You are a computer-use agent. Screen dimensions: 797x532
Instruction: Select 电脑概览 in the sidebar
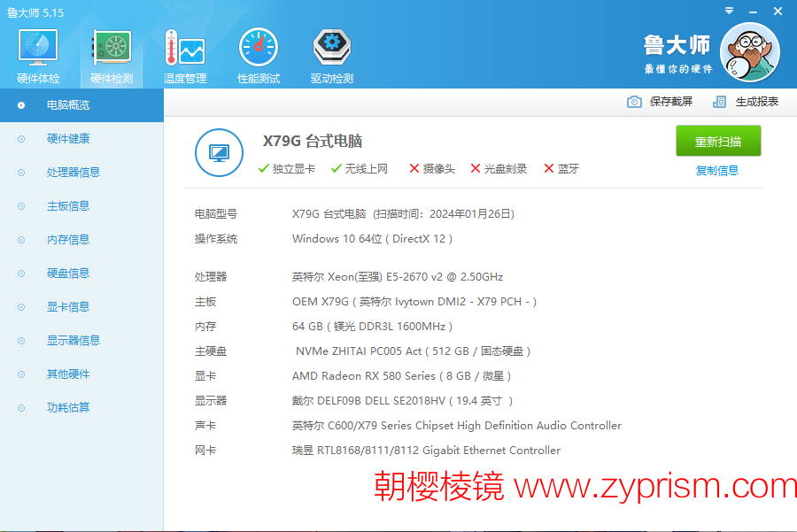[x=68, y=105]
